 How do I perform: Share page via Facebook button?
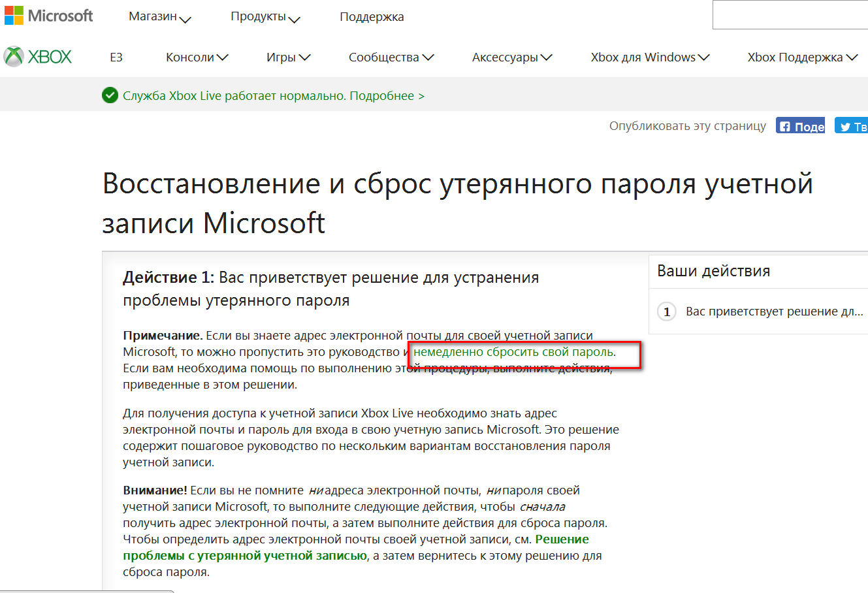click(x=800, y=126)
